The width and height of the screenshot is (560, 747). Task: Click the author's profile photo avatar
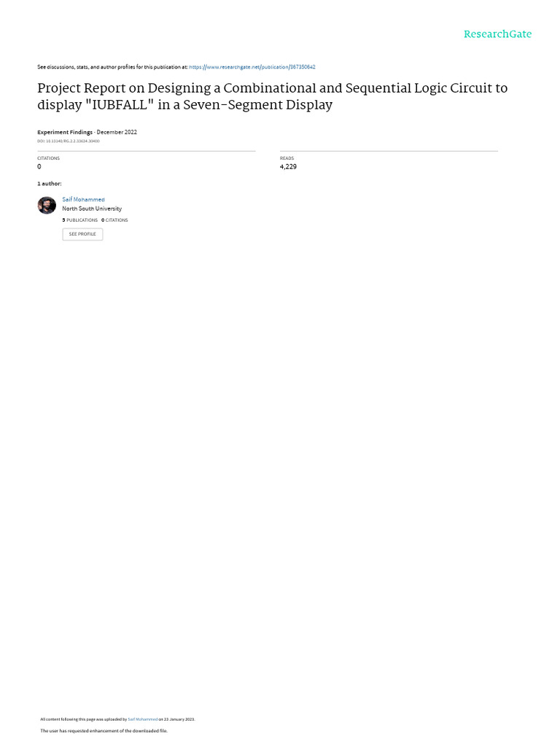coord(47,205)
